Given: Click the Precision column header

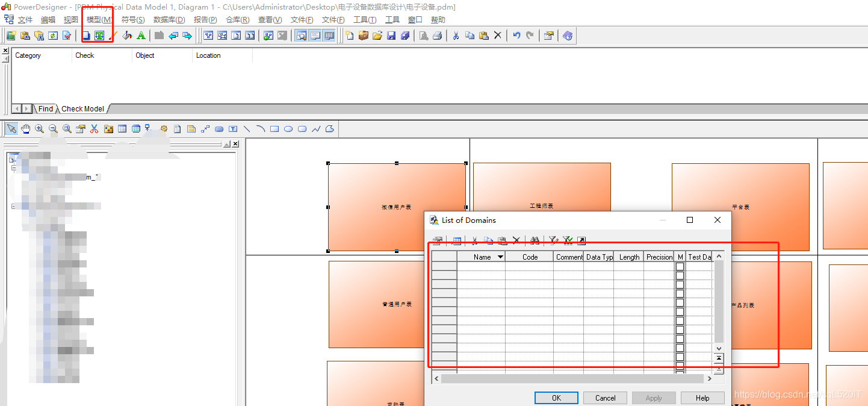Looking at the screenshot, I should (x=659, y=257).
